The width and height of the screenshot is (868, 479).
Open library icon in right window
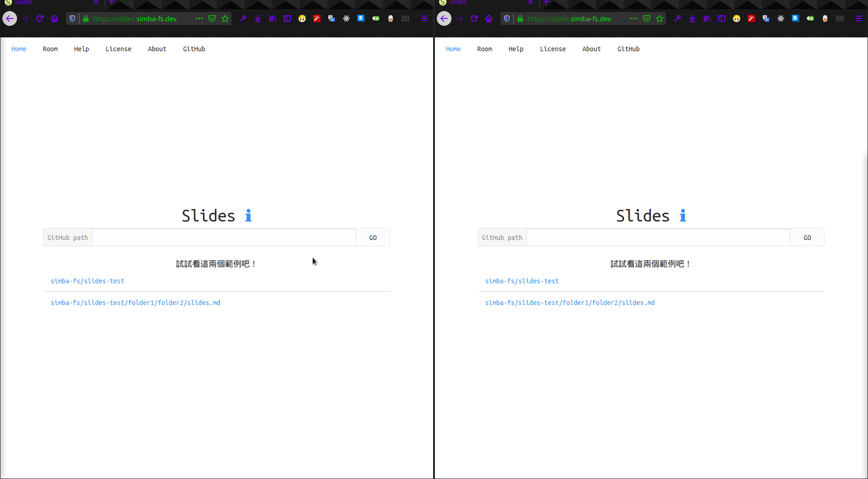707,18
